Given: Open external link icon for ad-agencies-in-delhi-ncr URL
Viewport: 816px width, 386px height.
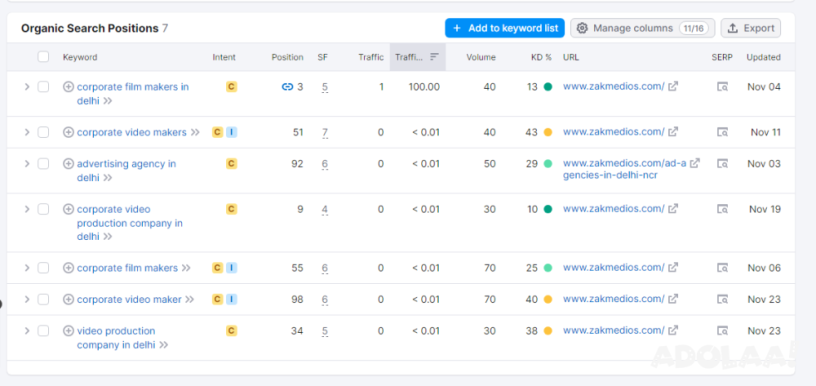Looking at the screenshot, I should (x=695, y=163).
